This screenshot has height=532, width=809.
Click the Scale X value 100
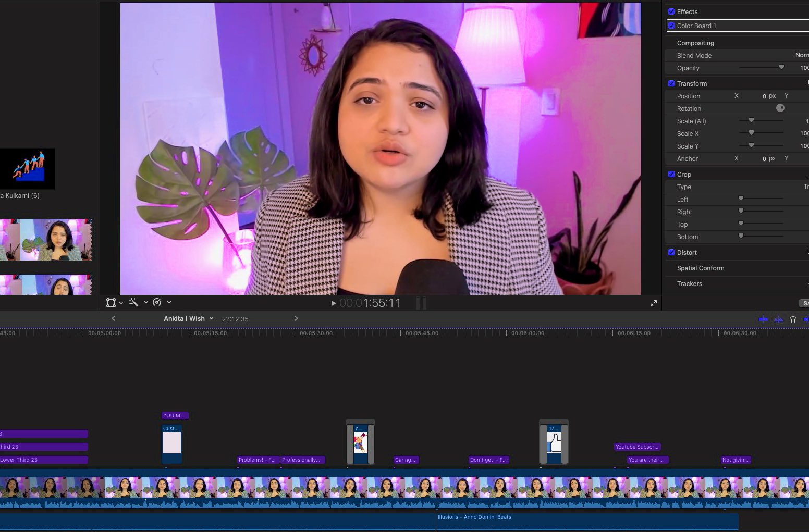click(804, 133)
